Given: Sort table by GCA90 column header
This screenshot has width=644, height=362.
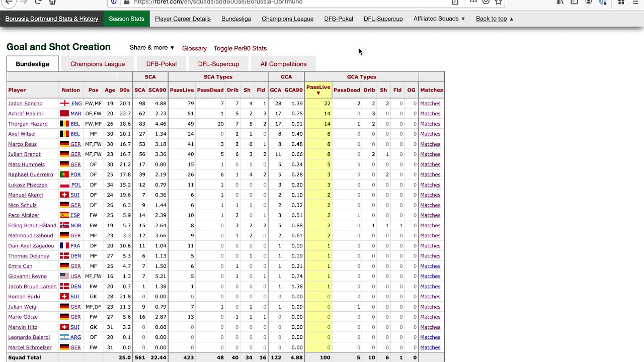Looking at the screenshot, I should [x=294, y=90].
